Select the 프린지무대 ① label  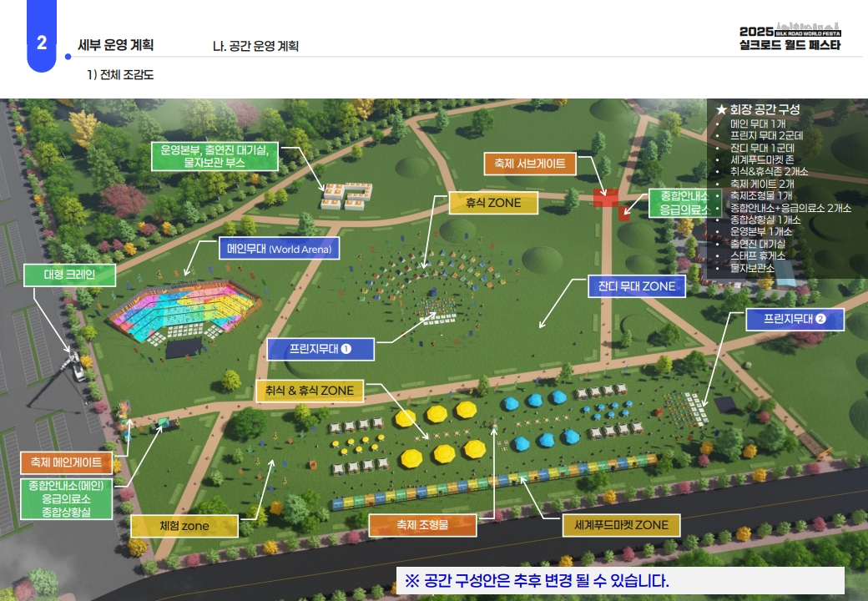point(320,348)
